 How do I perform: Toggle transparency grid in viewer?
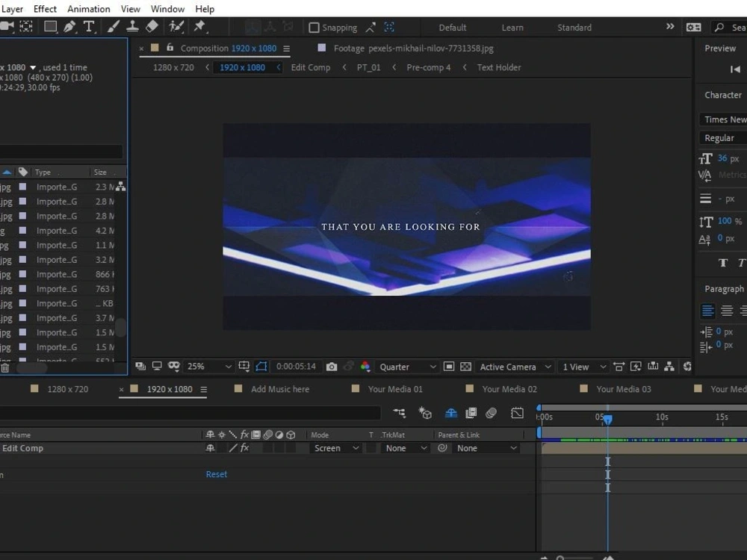click(466, 367)
